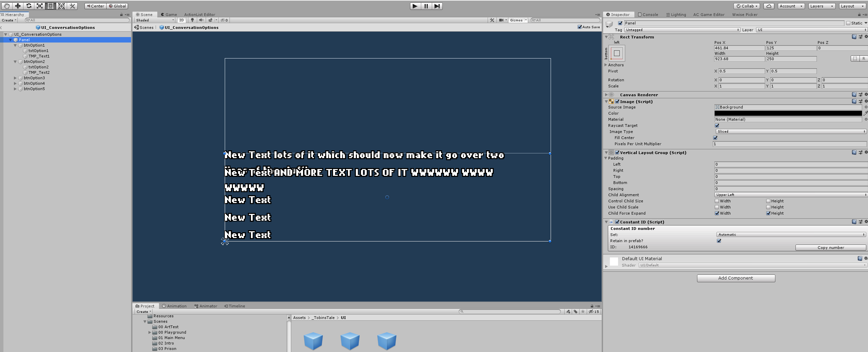868x352 pixels.
Task: Click the Copy number button in Constant ID
Action: [x=831, y=248]
